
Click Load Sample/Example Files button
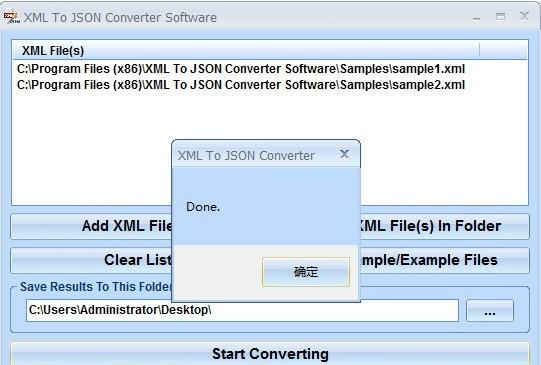point(445,260)
